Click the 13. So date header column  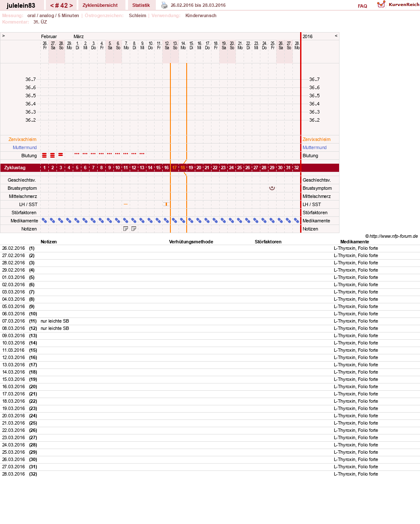pos(175,45)
